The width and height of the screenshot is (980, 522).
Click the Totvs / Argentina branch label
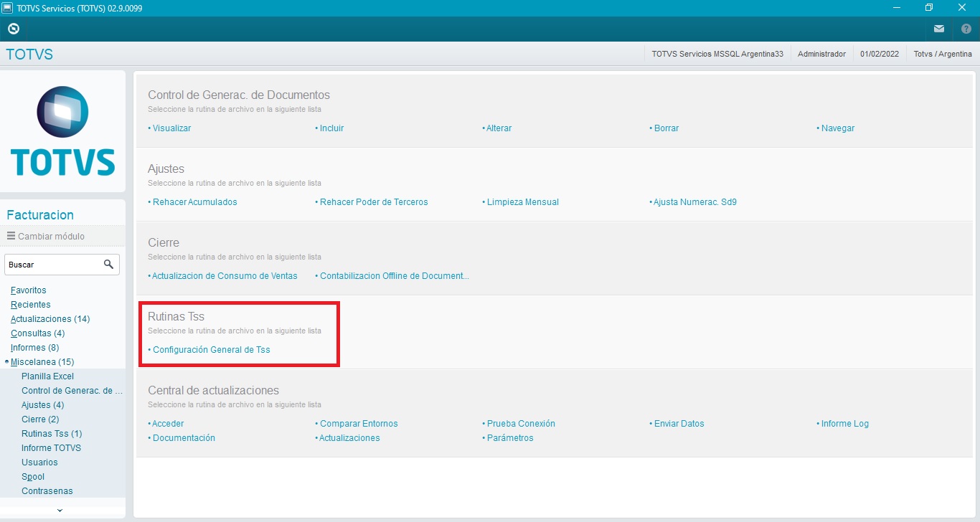[x=943, y=54]
